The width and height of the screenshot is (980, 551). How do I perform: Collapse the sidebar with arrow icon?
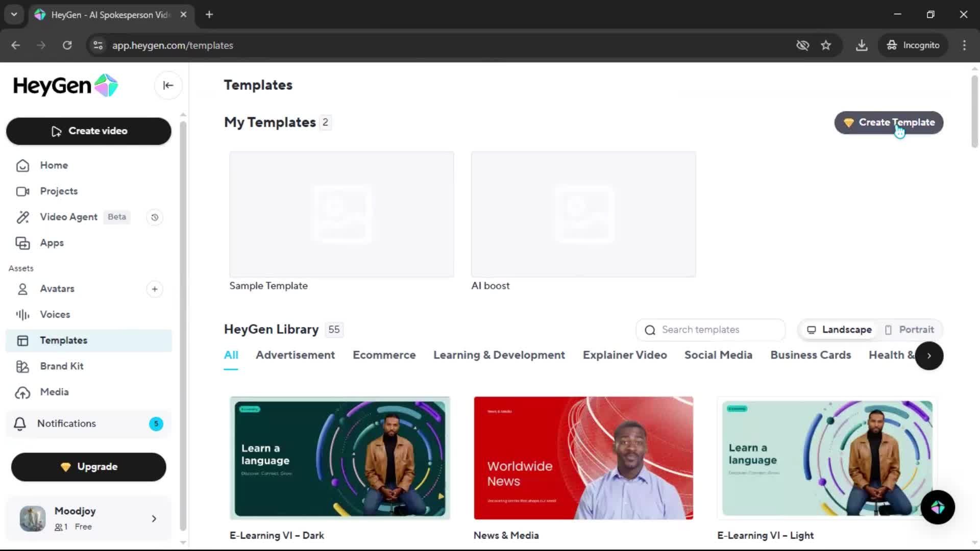coord(168,86)
